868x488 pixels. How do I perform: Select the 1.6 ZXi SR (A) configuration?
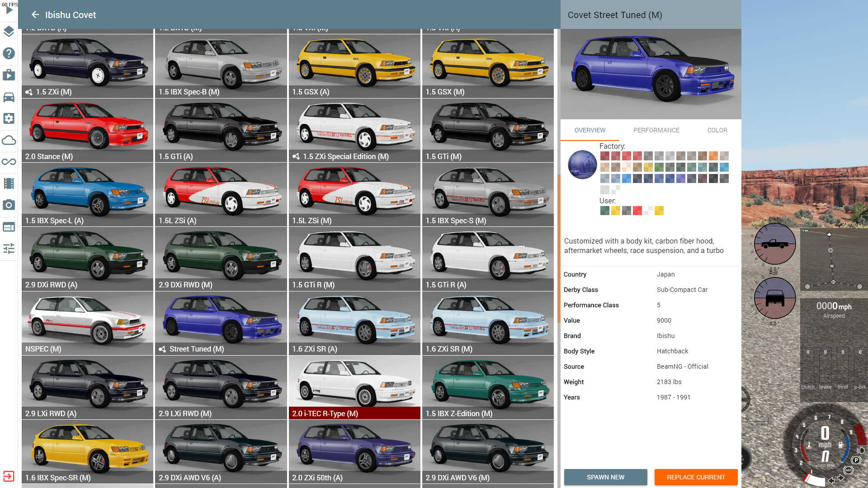pos(354,323)
